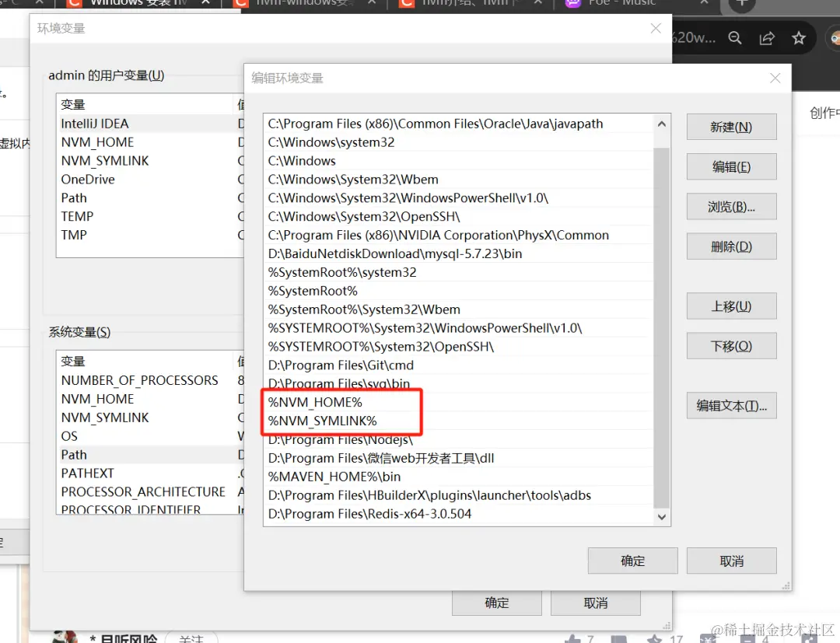Select %SYSTEMROOT% WindowsPowerShell entry
This screenshot has width=840, height=643.
(x=459, y=327)
